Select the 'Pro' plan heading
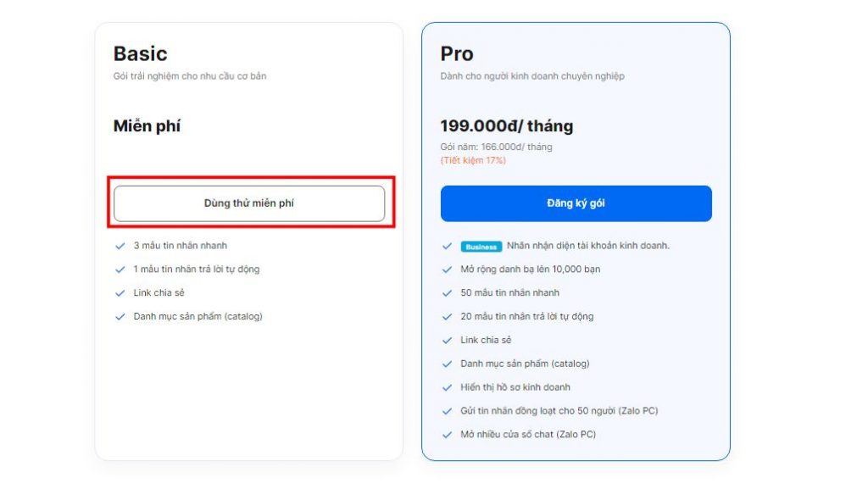This screenshot has height=489, width=868. click(456, 53)
